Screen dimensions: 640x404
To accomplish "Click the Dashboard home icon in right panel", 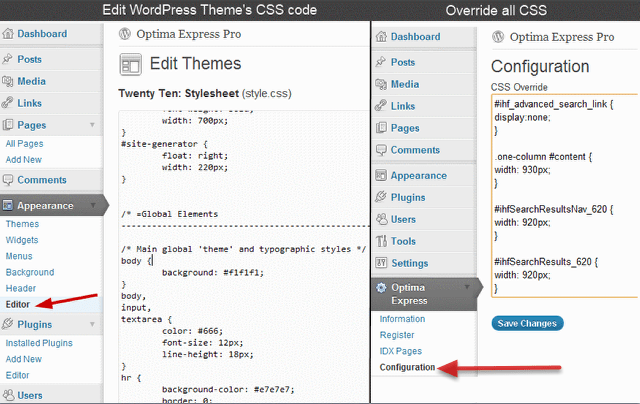I will coord(381,37).
